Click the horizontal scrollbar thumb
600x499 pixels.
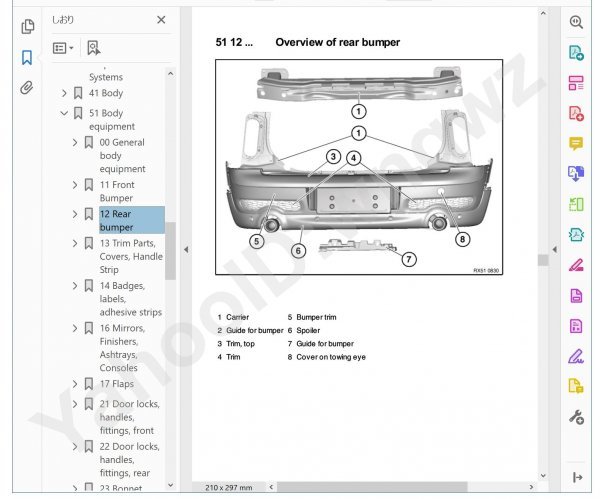point(372,487)
